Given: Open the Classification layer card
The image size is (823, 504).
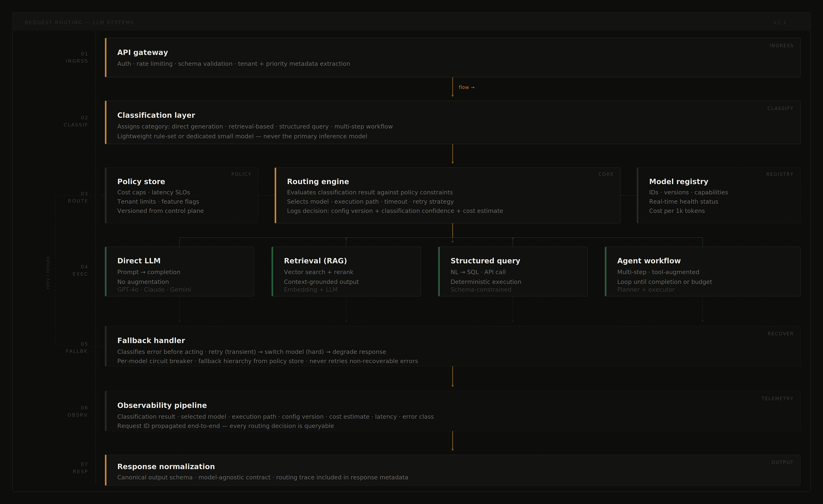Looking at the screenshot, I should (453, 122).
